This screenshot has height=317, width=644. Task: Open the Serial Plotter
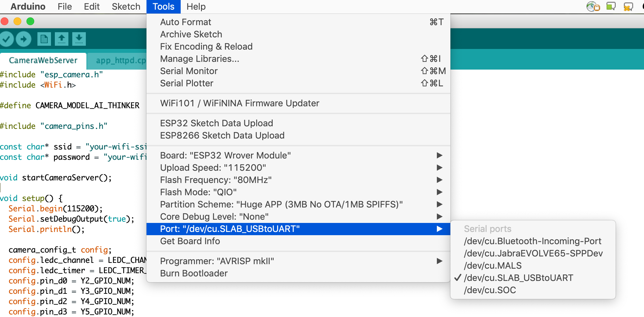298,83
